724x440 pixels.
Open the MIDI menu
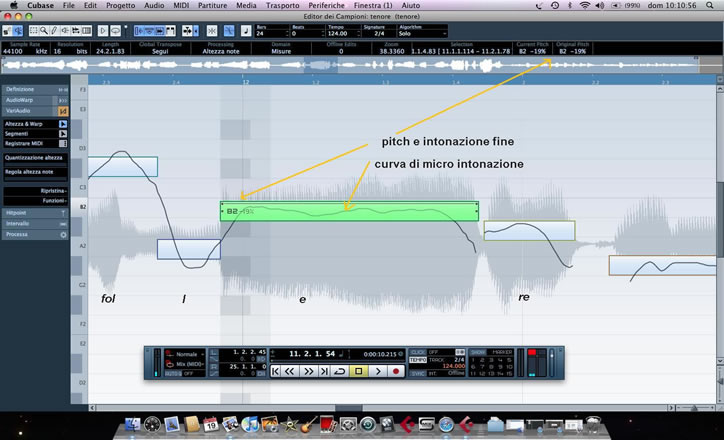click(181, 6)
